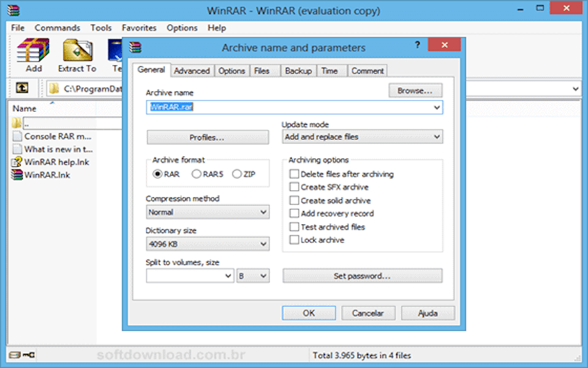Open the Tools menu
Screen dimensions: 588x368
pyautogui.click(x=101, y=28)
